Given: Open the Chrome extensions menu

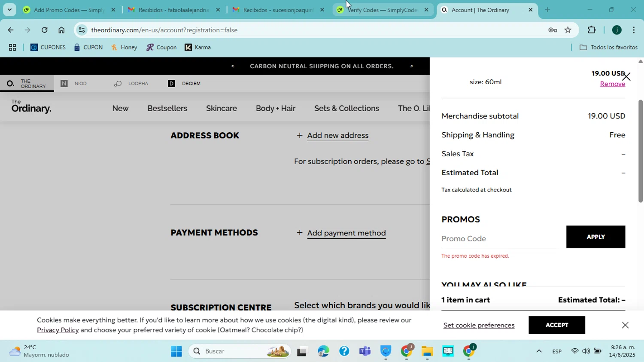Looking at the screenshot, I should 592,30.
